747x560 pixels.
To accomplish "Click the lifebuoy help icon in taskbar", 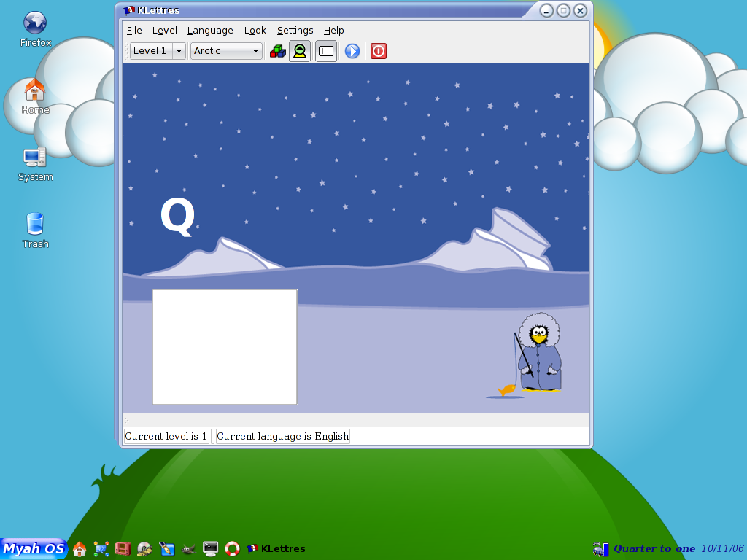I will click(x=232, y=548).
